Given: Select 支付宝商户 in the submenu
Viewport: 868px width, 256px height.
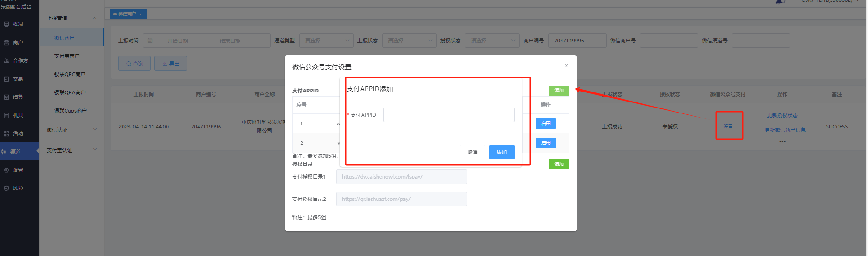Looking at the screenshot, I should point(67,56).
